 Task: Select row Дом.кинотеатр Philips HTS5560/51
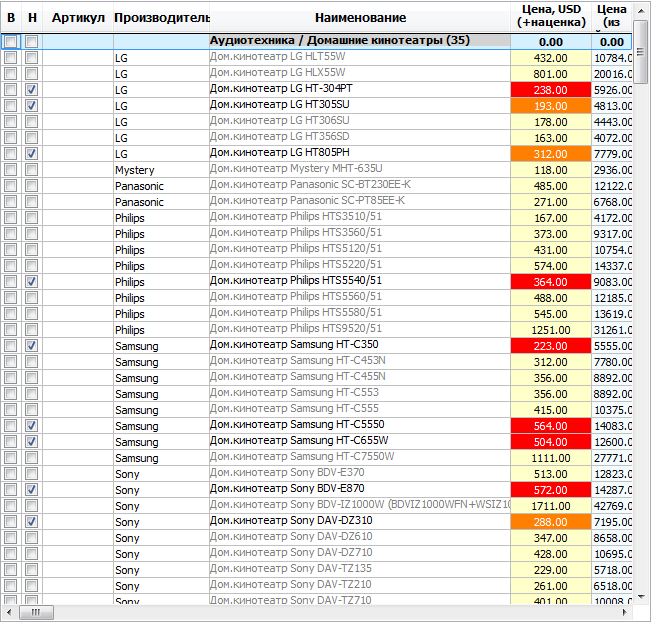(317, 297)
